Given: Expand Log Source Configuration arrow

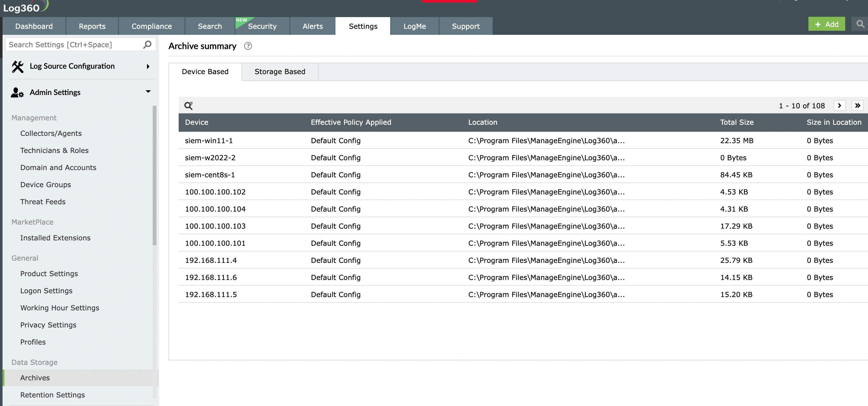Looking at the screenshot, I should tap(148, 67).
